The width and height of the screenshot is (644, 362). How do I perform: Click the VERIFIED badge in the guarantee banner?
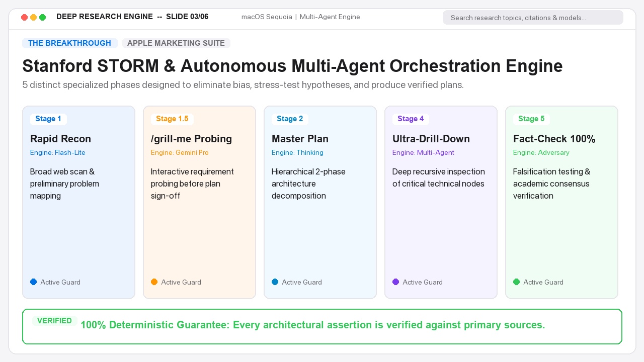54,321
